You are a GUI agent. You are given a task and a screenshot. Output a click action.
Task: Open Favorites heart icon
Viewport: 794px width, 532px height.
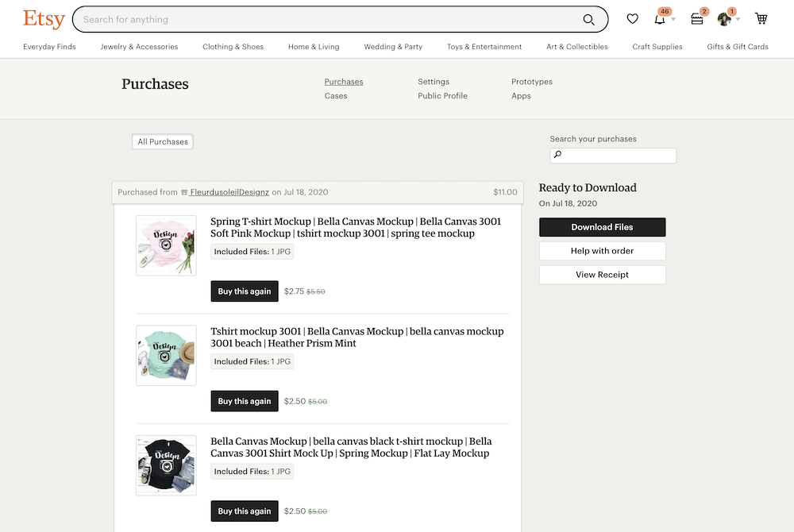(x=633, y=19)
